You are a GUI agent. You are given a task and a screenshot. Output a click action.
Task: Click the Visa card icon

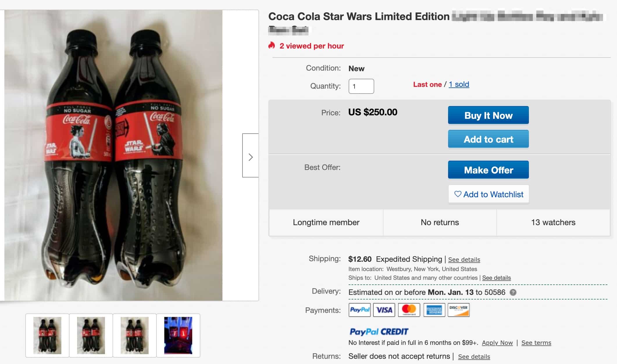click(384, 310)
